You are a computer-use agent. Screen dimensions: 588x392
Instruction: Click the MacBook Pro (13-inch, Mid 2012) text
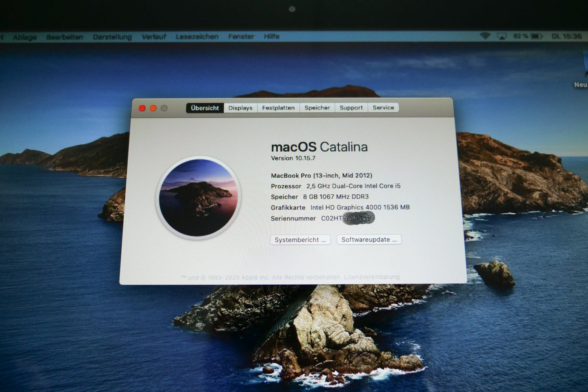[321, 175]
